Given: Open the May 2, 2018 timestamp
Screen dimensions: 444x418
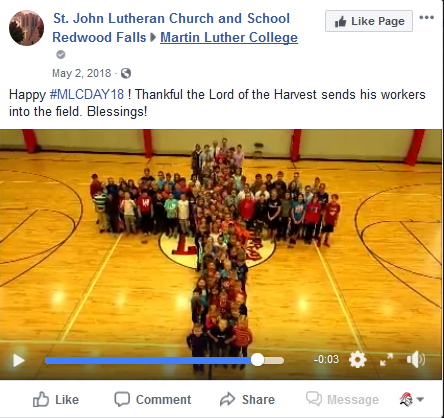Looking at the screenshot, I should [82, 73].
